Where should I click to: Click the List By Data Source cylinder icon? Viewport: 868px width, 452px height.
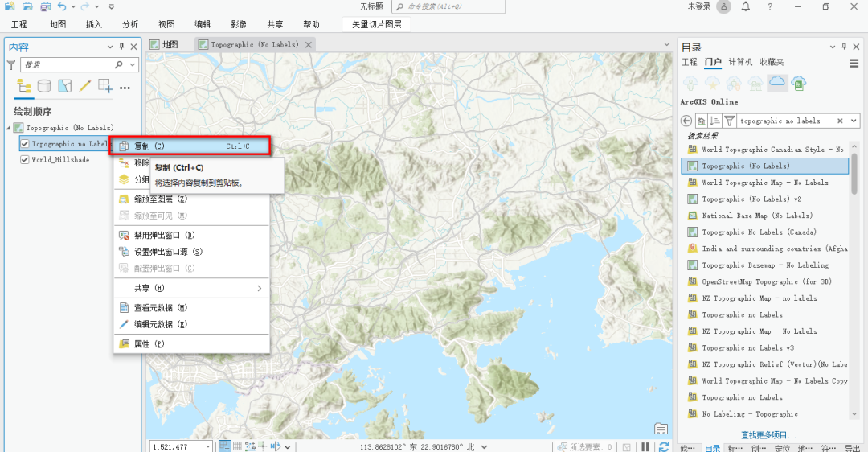pos(44,85)
